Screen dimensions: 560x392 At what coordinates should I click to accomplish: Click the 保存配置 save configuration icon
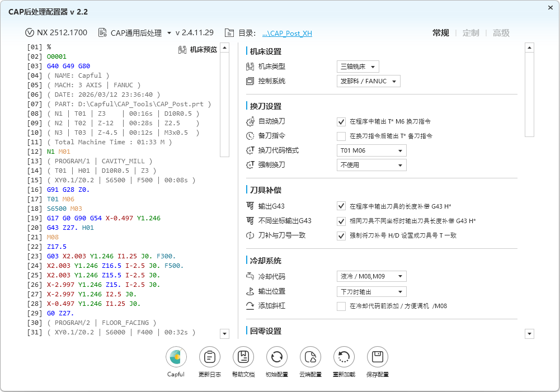tap(377, 357)
